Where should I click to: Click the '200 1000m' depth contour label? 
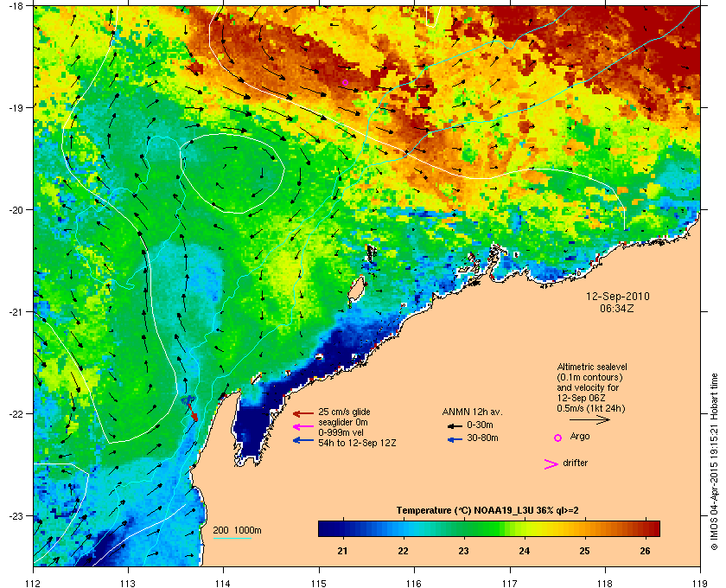click(x=237, y=530)
